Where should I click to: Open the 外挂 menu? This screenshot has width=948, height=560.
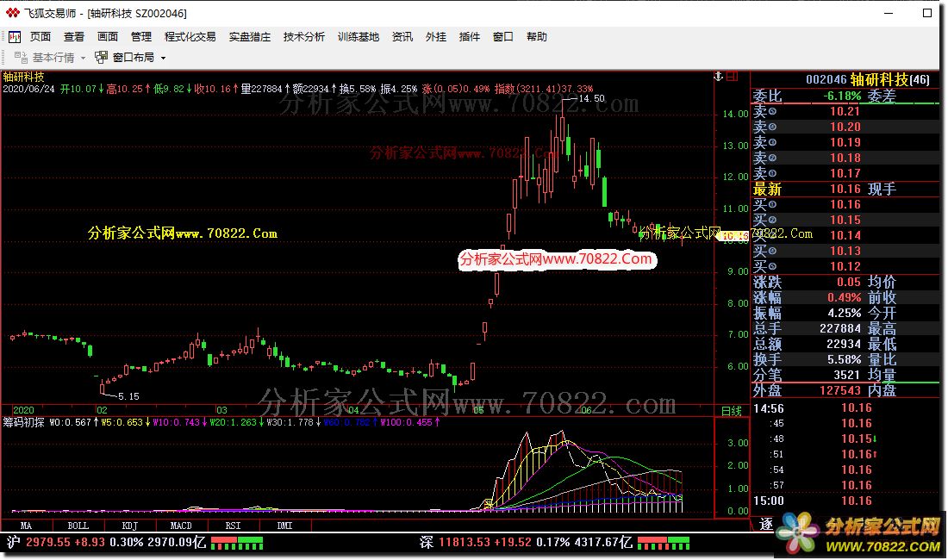[x=436, y=37]
